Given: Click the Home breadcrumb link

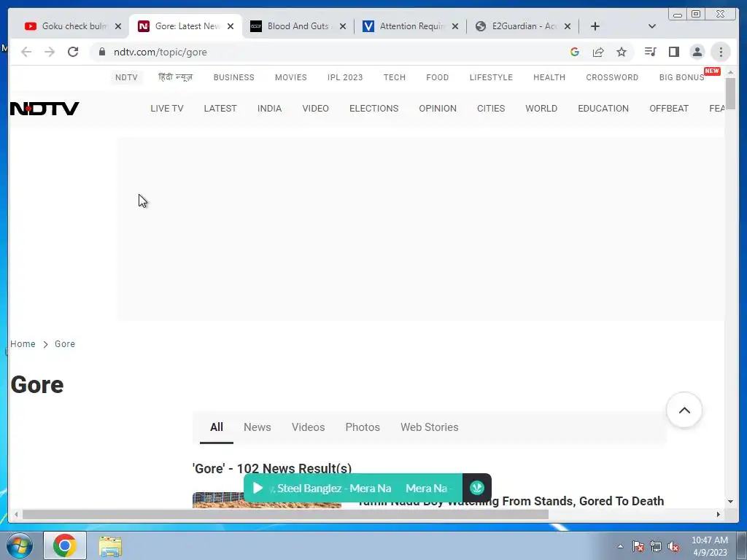Looking at the screenshot, I should (23, 344).
